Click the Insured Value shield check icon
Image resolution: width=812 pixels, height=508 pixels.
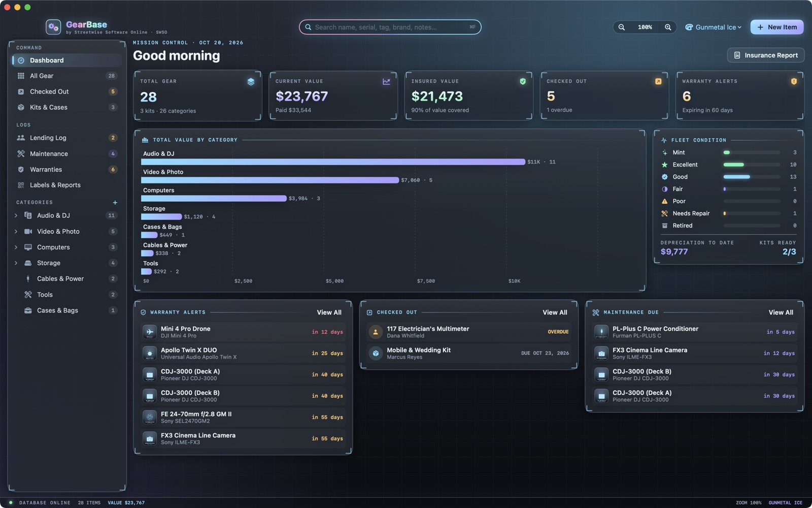point(523,81)
